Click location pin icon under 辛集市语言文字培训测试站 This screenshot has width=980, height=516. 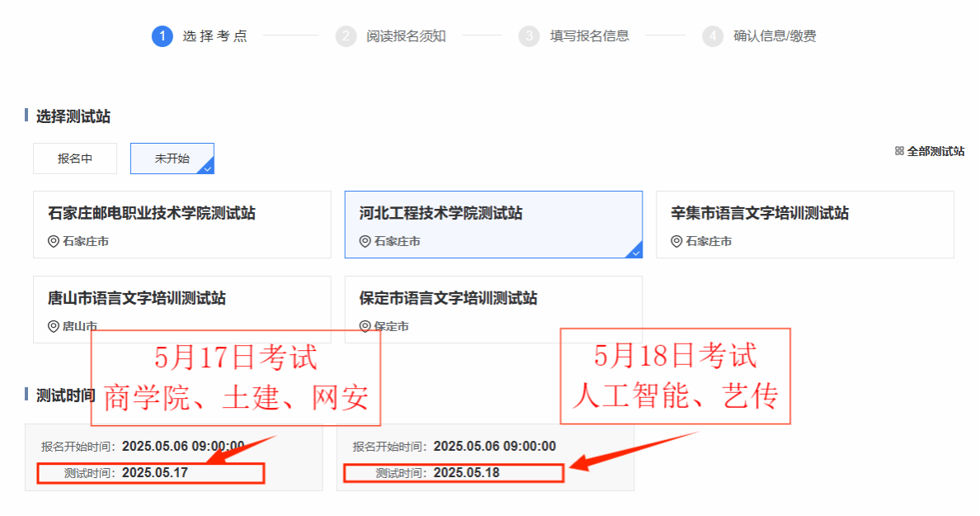pos(676,241)
